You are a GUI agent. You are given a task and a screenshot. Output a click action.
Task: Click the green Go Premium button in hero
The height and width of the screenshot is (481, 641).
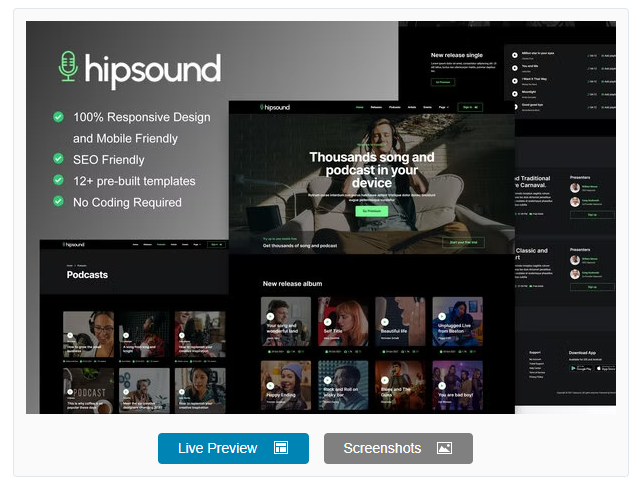coord(372,211)
